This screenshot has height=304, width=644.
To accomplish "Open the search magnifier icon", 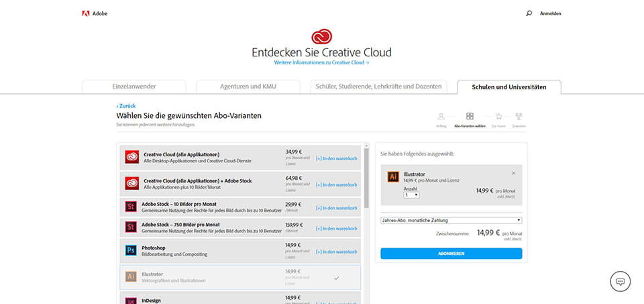I will click(x=529, y=13).
